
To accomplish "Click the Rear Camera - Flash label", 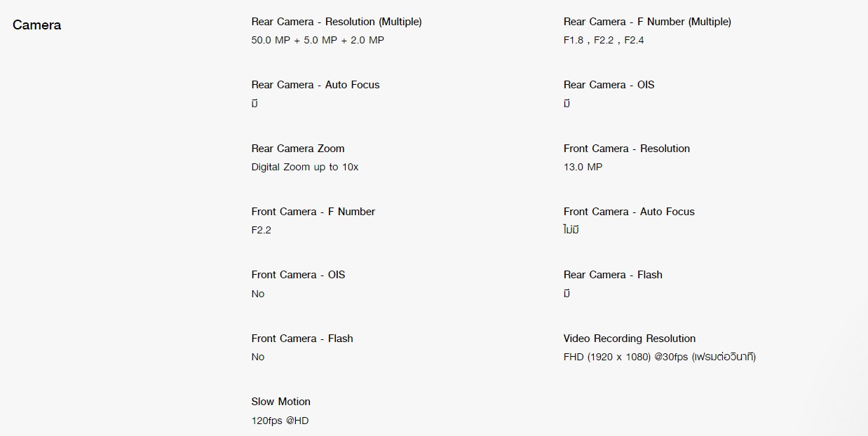I will (613, 275).
